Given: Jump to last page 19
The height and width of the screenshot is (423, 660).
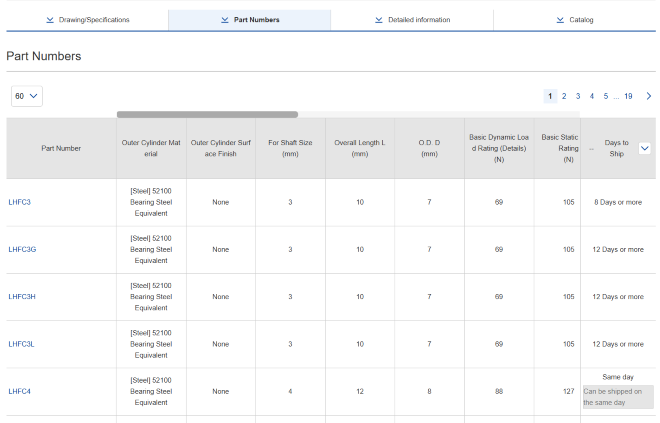Looking at the screenshot, I should (628, 96).
